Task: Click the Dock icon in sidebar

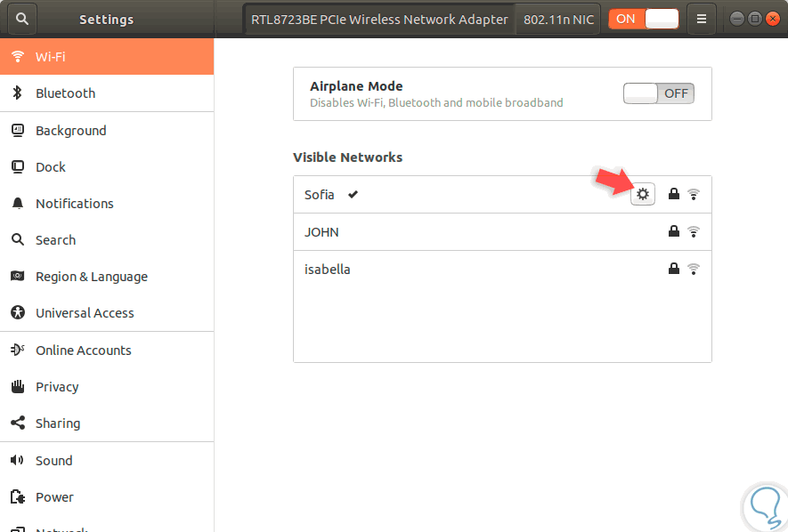Action: tap(18, 167)
